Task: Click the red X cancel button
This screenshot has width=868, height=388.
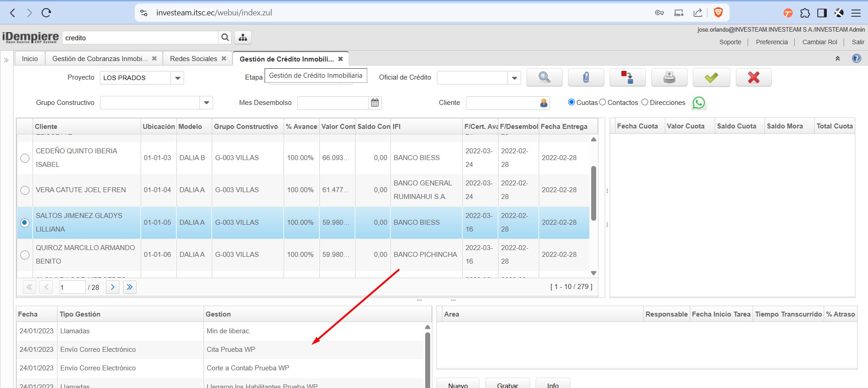Action: pyautogui.click(x=753, y=77)
